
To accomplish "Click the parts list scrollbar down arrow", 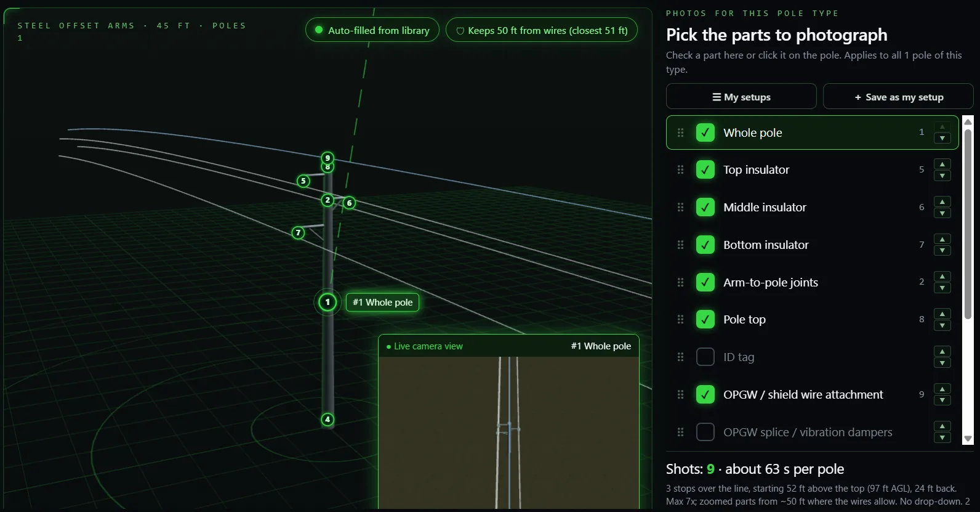I will 968,439.
